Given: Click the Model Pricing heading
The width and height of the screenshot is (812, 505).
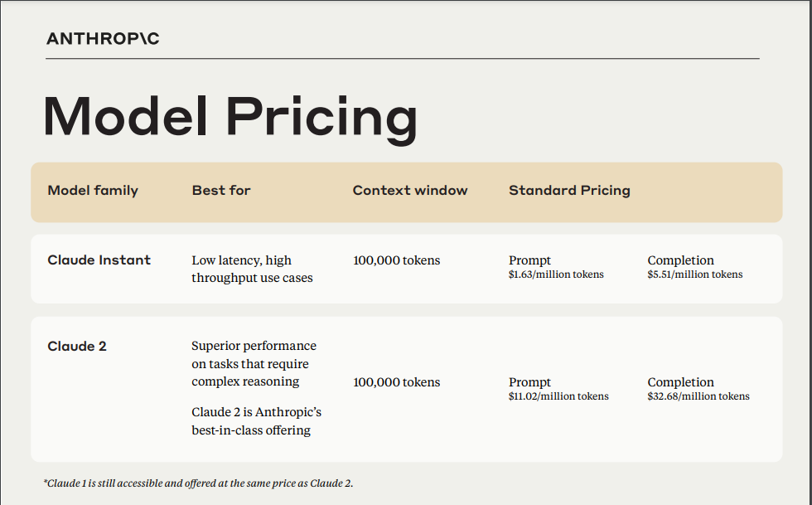Looking at the screenshot, I should [x=230, y=116].
